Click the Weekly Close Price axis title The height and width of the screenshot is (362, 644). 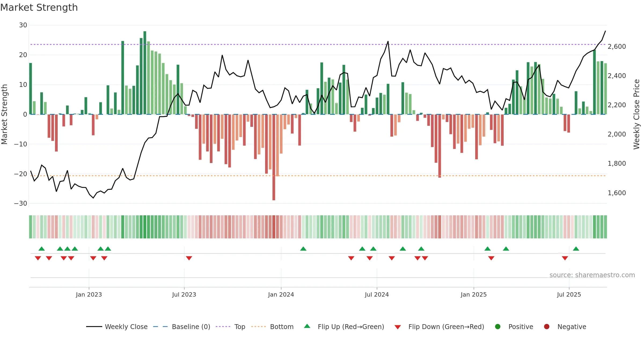[x=636, y=114]
